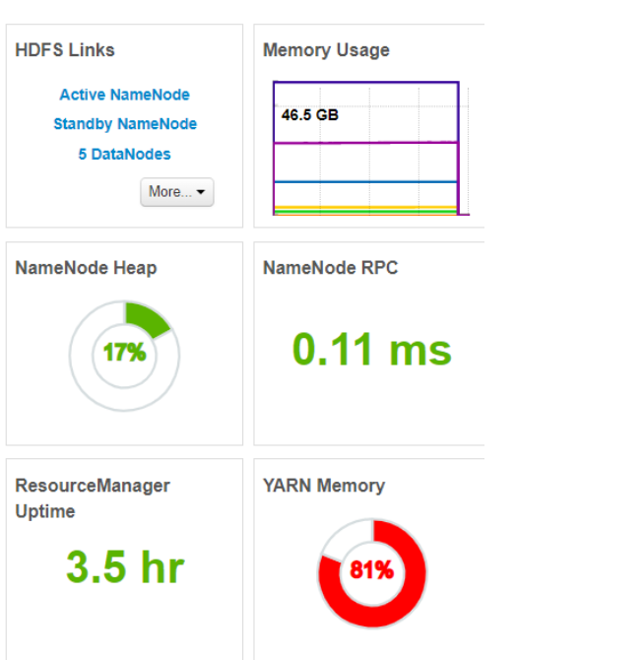Screen dimensions: 644x660
Task: Click the 5 DataNodes link
Action: click(124, 154)
